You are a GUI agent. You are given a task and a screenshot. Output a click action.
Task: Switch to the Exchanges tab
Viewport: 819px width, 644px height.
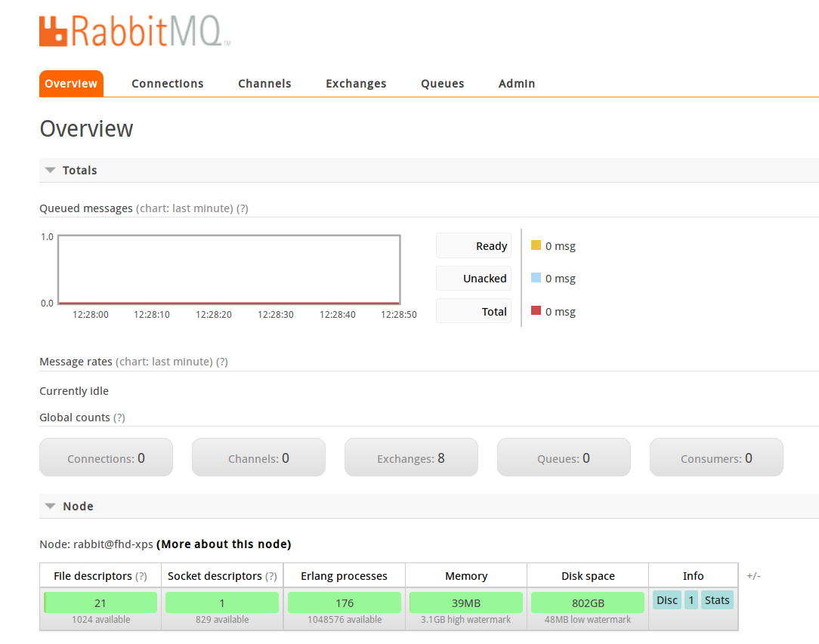coord(356,83)
